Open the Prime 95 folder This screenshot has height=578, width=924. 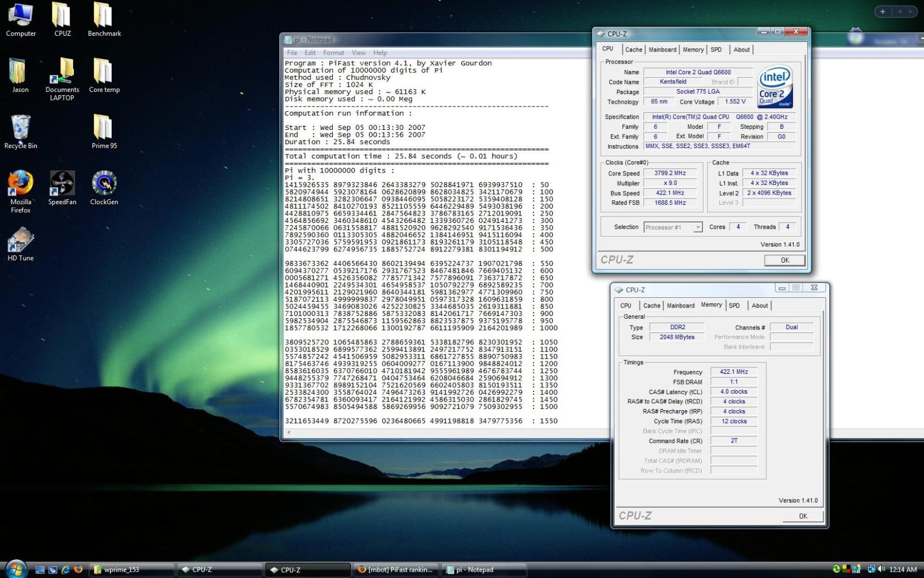tap(104, 132)
